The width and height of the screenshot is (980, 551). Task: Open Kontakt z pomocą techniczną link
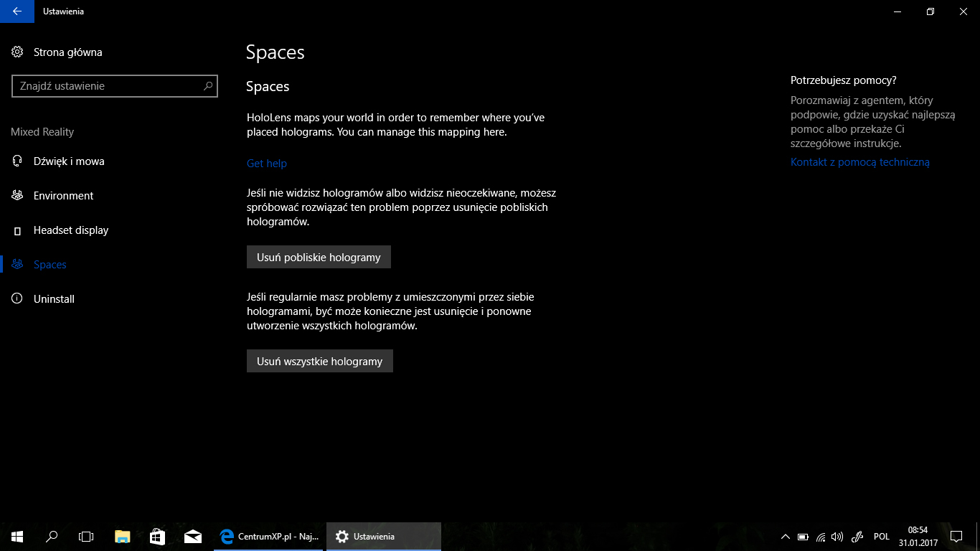pyautogui.click(x=860, y=162)
